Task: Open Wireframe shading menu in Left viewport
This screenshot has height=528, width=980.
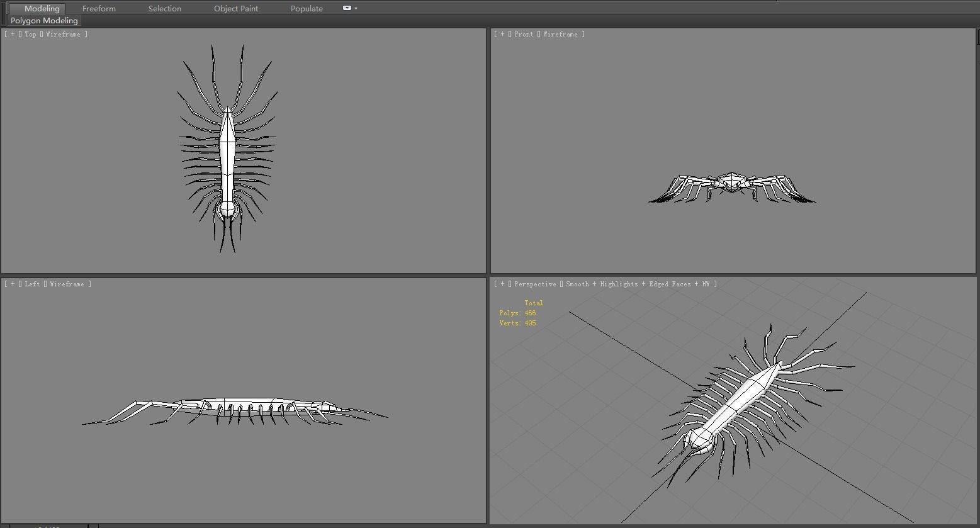Action: coord(67,284)
